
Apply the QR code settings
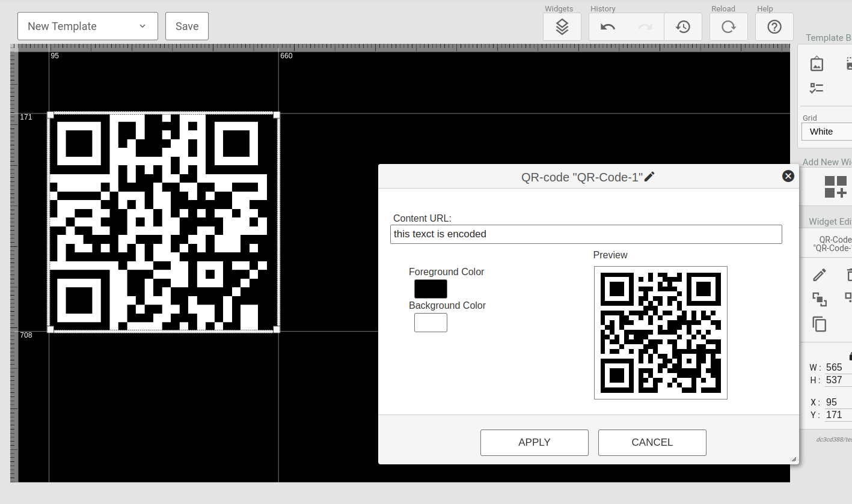click(534, 442)
